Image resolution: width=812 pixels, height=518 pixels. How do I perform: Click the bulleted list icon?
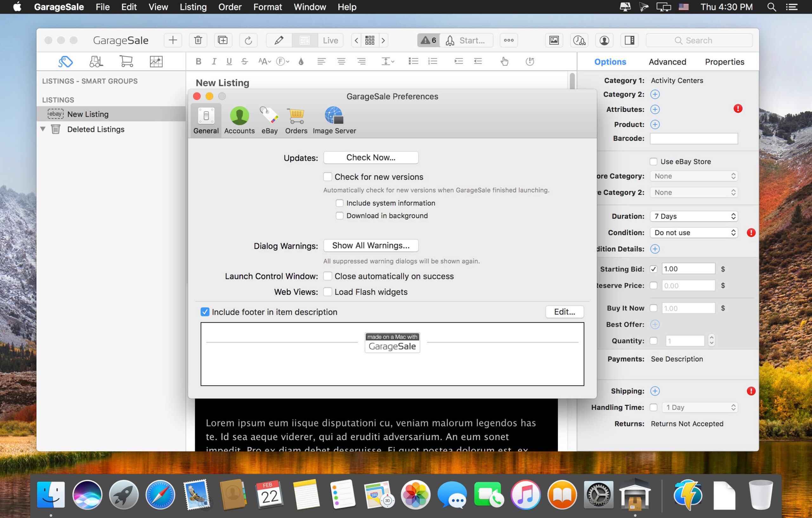413,61
